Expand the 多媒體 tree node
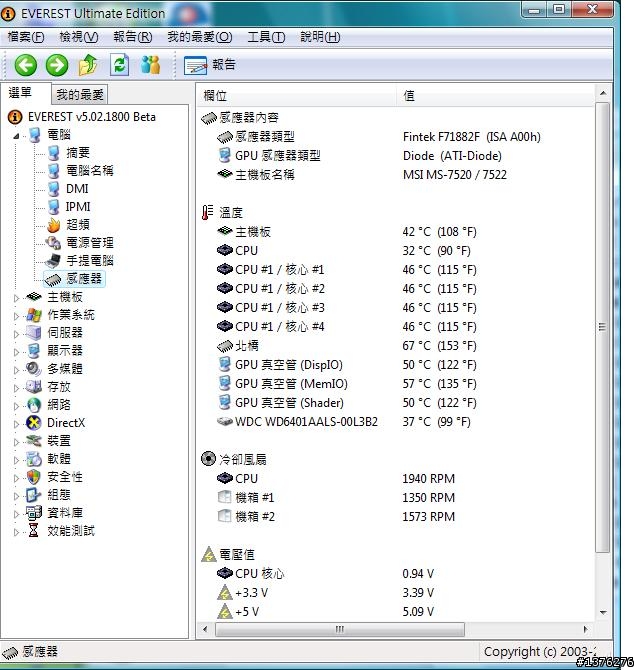 pyautogui.click(x=16, y=370)
